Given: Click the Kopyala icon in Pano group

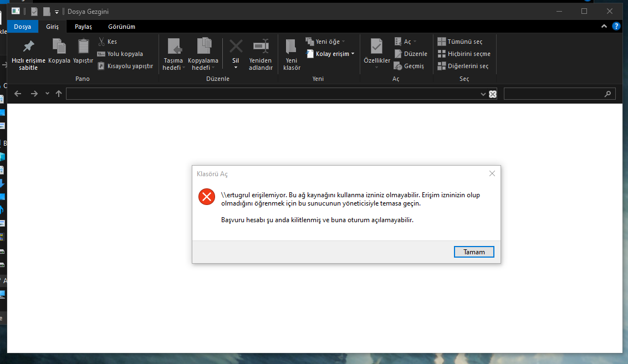Looking at the screenshot, I should click(59, 46).
